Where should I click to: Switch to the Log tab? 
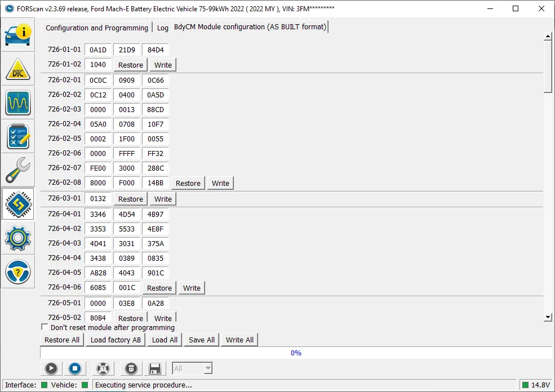[x=162, y=28]
